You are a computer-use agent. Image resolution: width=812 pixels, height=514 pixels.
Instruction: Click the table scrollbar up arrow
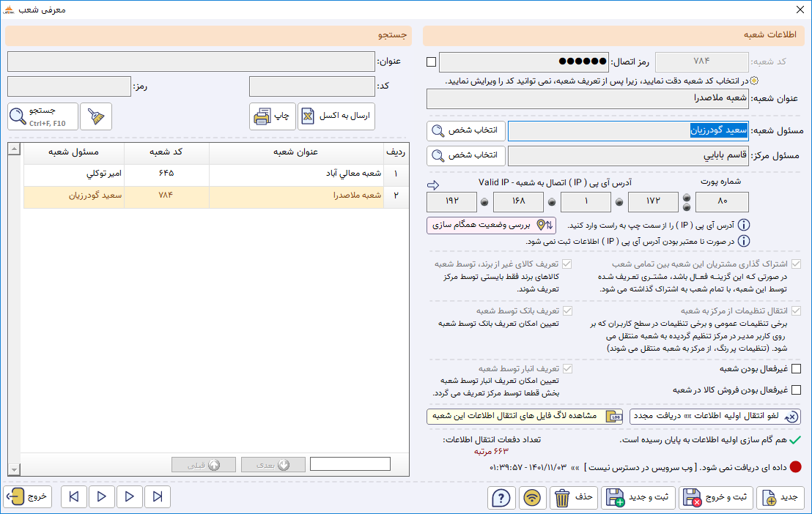(15, 149)
